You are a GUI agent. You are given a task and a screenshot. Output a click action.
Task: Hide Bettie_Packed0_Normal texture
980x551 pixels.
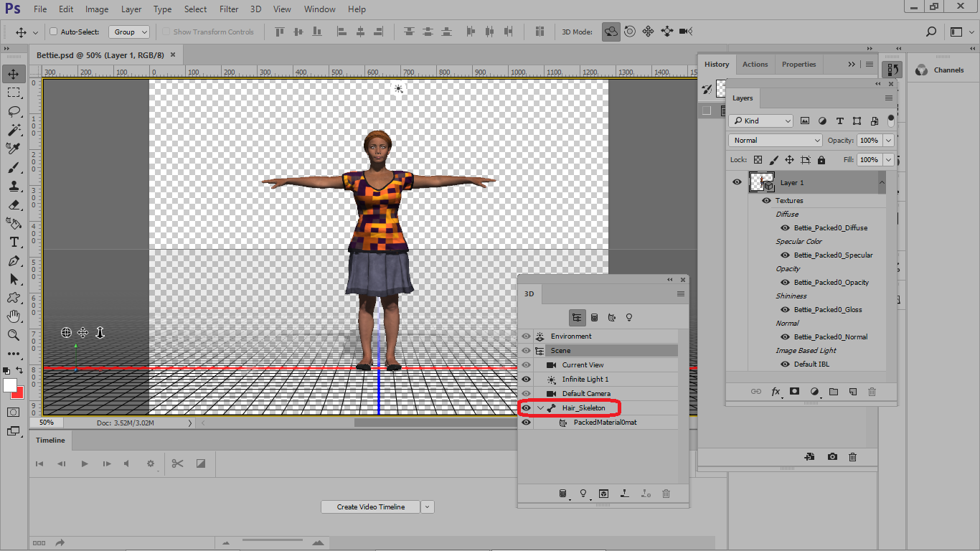[785, 337]
